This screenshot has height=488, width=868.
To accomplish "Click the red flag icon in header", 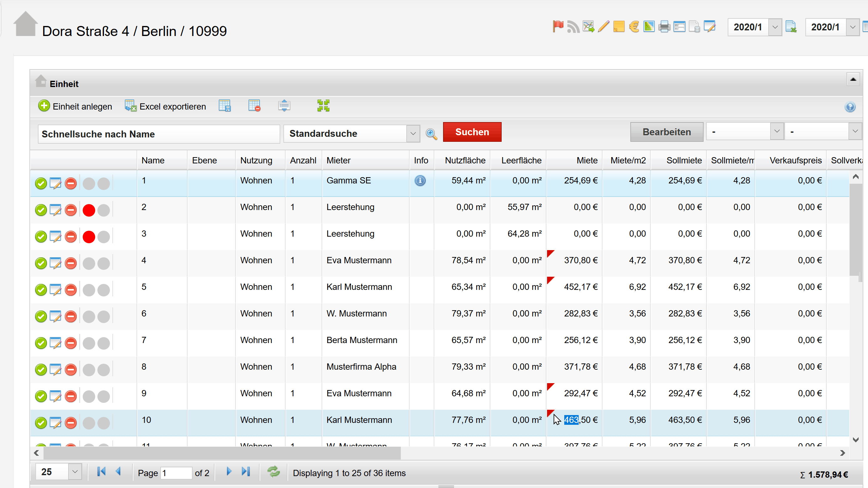I will coord(558,26).
